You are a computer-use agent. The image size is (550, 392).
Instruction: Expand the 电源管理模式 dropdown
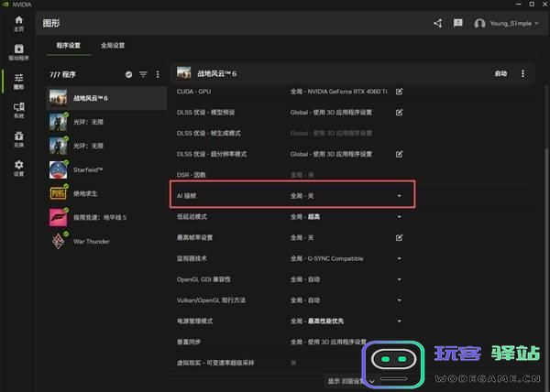pyautogui.click(x=399, y=321)
